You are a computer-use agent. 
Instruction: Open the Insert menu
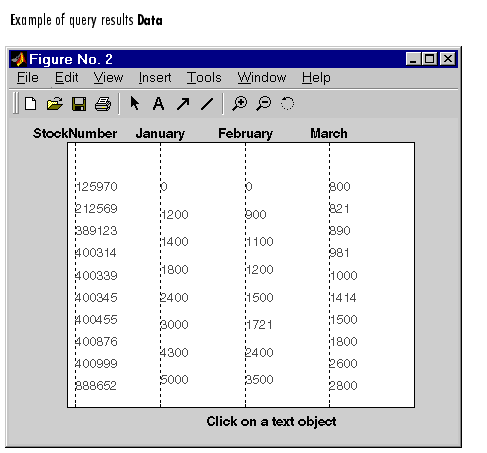tap(155, 78)
